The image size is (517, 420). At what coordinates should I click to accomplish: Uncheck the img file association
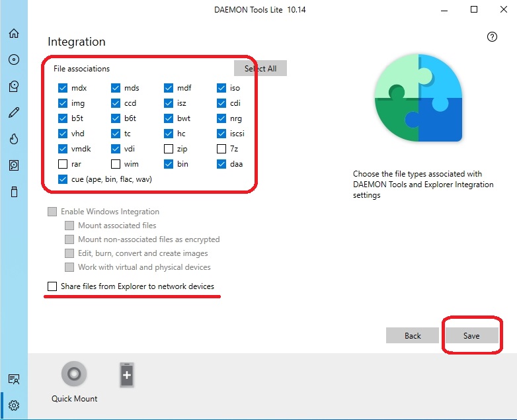coord(63,103)
